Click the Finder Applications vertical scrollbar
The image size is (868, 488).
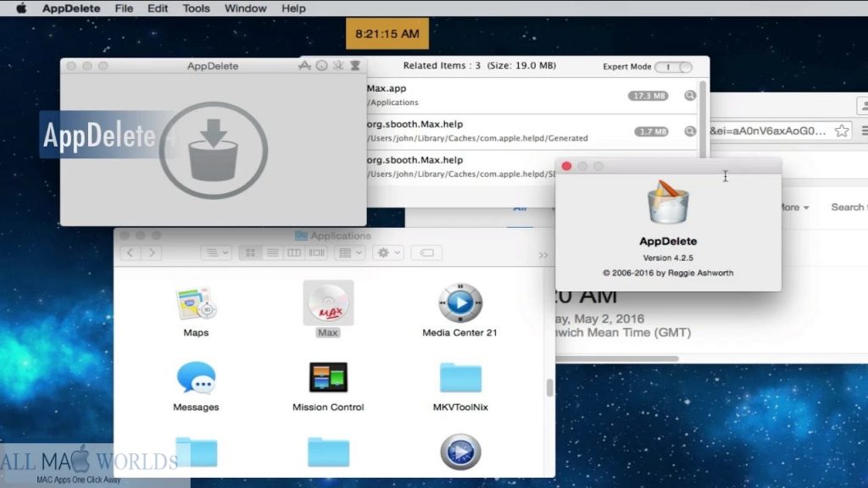point(549,387)
